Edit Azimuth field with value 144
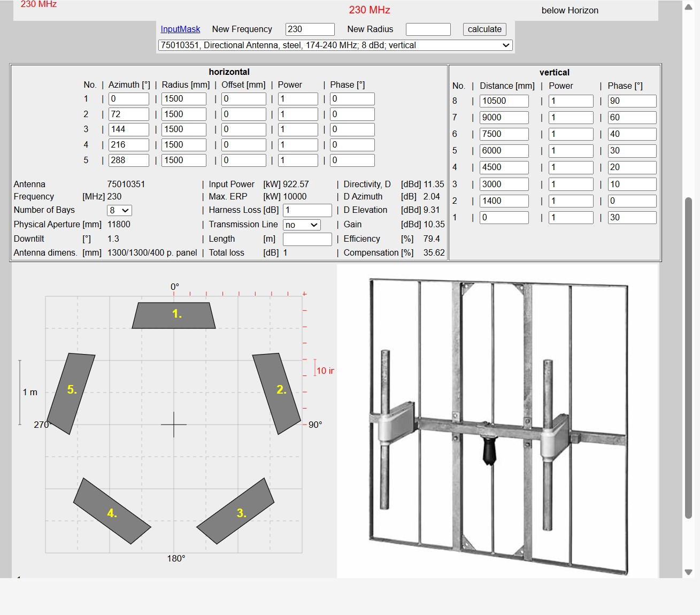 [x=129, y=129]
